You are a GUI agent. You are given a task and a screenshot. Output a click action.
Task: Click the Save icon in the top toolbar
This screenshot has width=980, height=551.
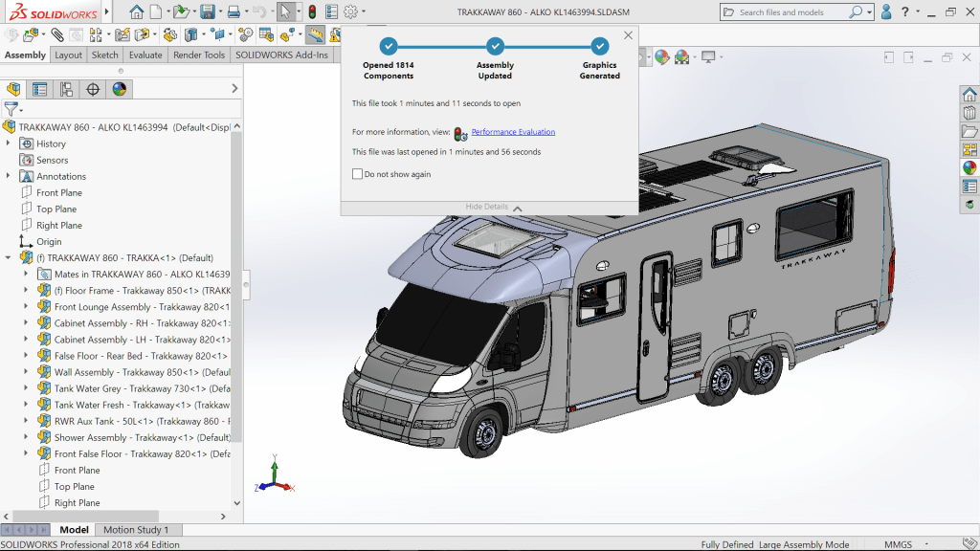[207, 12]
